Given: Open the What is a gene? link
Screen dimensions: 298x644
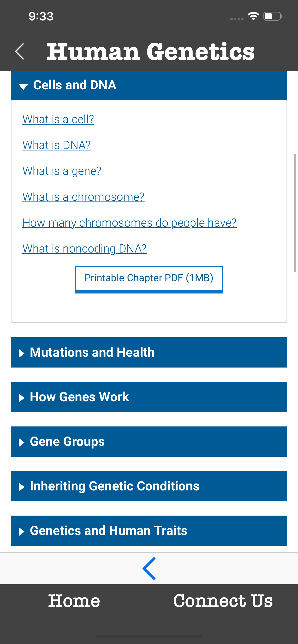Looking at the screenshot, I should click(x=62, y=171).
